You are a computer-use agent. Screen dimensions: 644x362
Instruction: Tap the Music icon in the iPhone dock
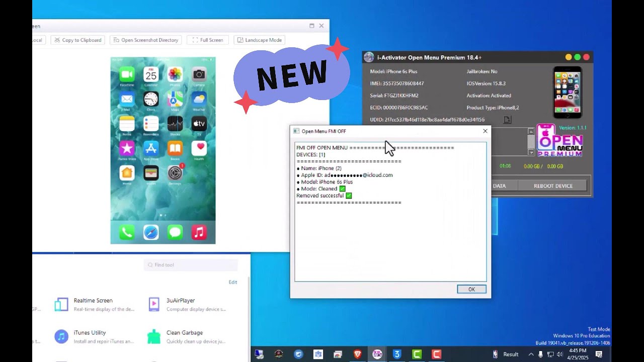[199, 232]
